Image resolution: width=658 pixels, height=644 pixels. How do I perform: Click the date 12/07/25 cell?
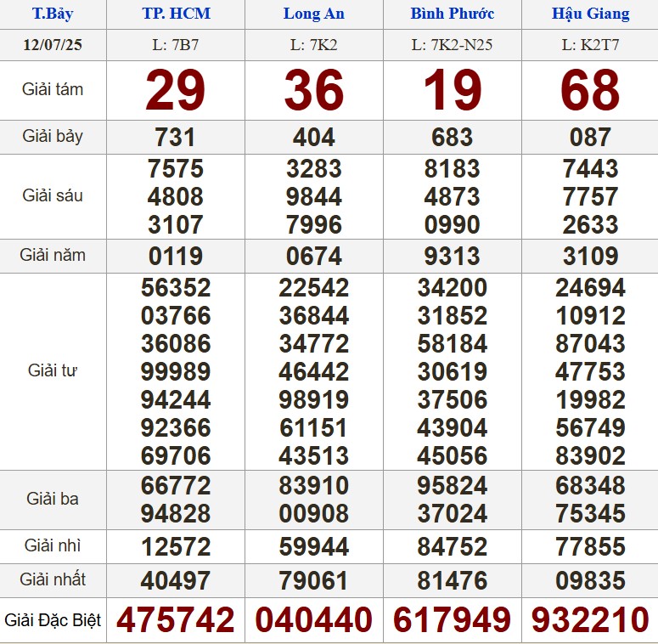pyautogui.click(x=53, y=44)
